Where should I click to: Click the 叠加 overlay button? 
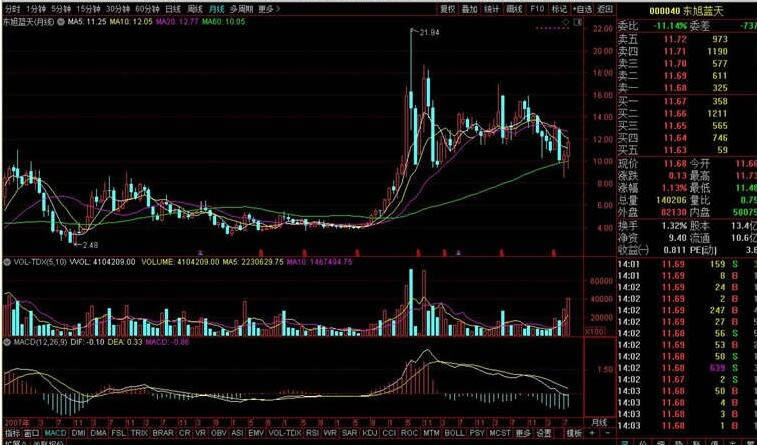tap(469, 8)
